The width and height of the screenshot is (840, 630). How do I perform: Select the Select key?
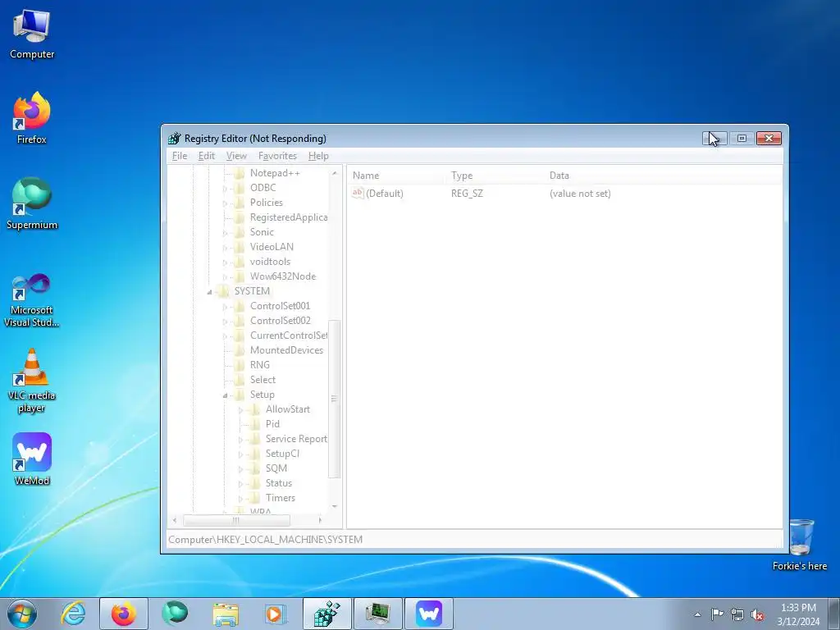click(262, 379)
